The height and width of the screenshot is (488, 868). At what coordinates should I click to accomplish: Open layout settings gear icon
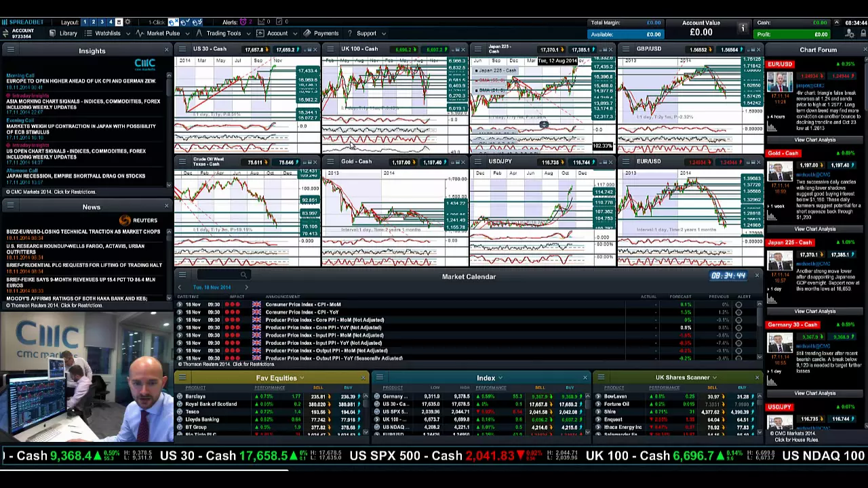click(127, 22)
